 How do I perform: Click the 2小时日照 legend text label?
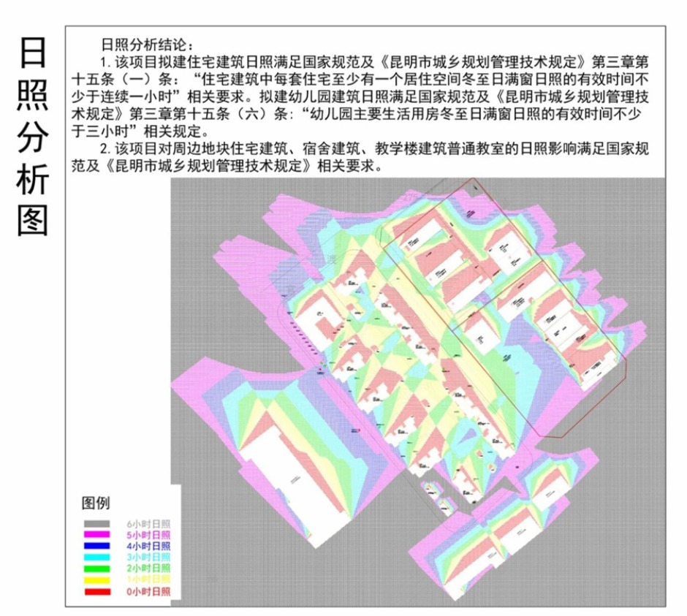[150, 568]
